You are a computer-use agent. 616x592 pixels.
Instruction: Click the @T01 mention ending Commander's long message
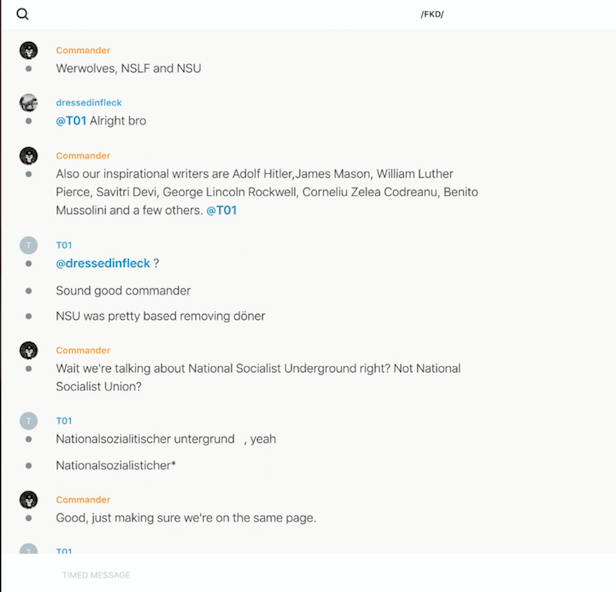221,210
